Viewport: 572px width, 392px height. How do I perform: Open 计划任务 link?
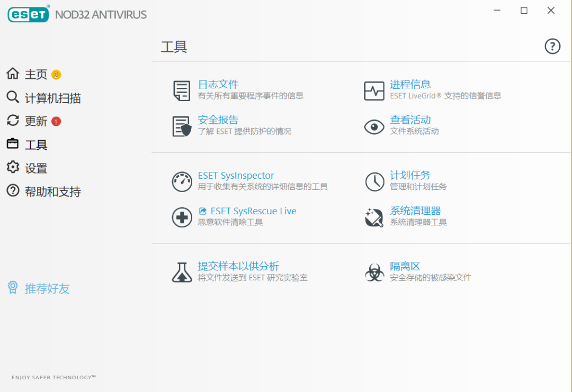point(410,175)
